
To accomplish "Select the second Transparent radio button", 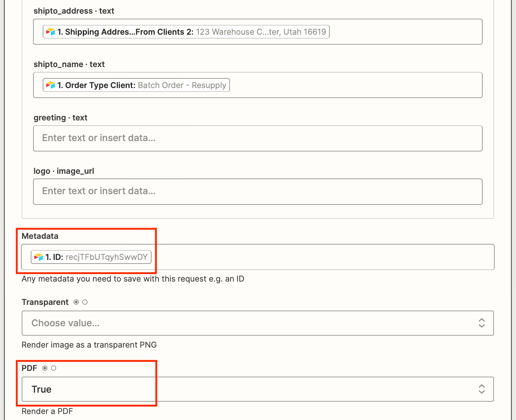I will [x=85, y=302].
